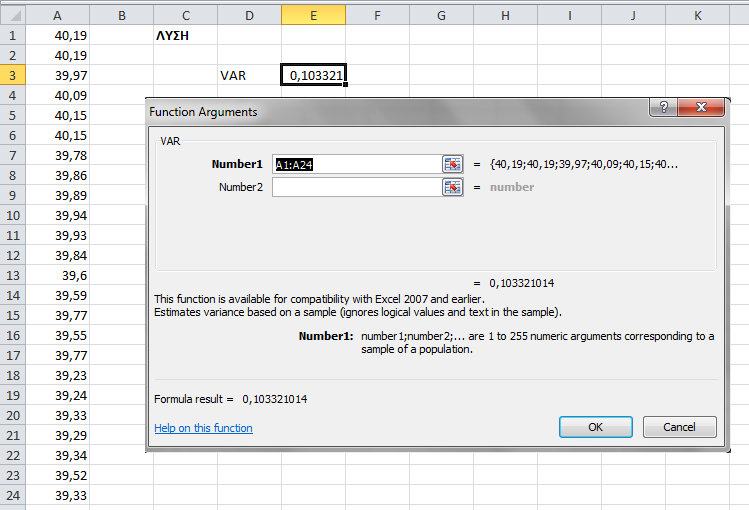Select column J header
The height and width of the screenshot is (510, 749).
tap(633, 15)
